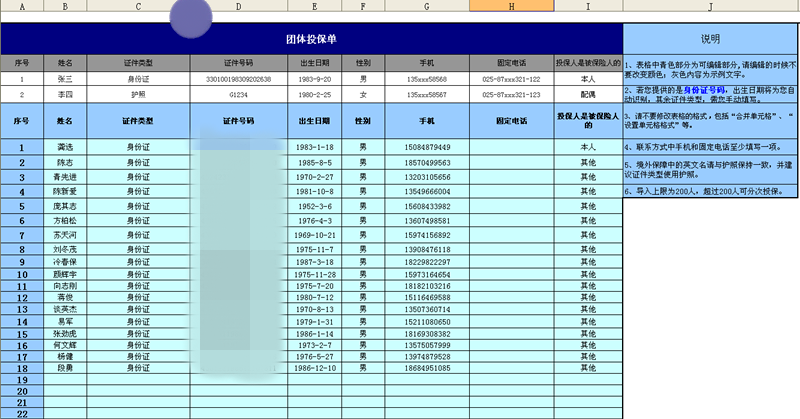This screenshot has width=800, height=419.
Task: Click the 说明 header cell
Action: click(710, 39)
